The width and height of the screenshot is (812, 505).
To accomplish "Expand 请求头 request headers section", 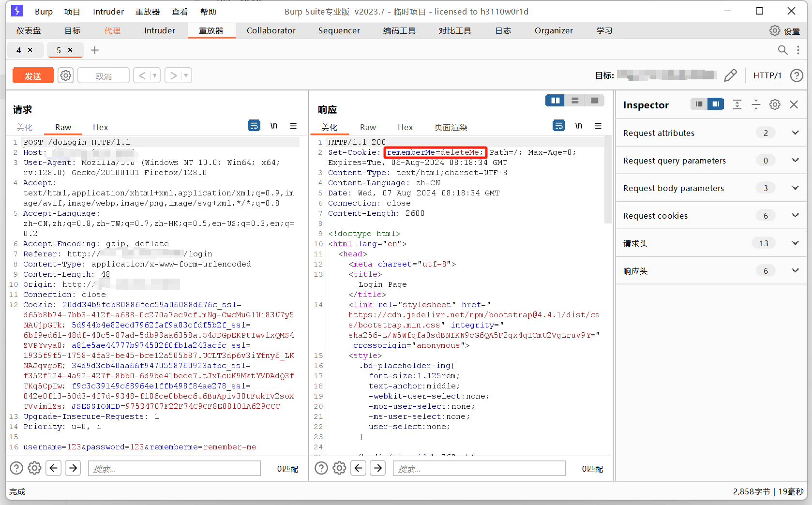I will (x=711, y=243).
